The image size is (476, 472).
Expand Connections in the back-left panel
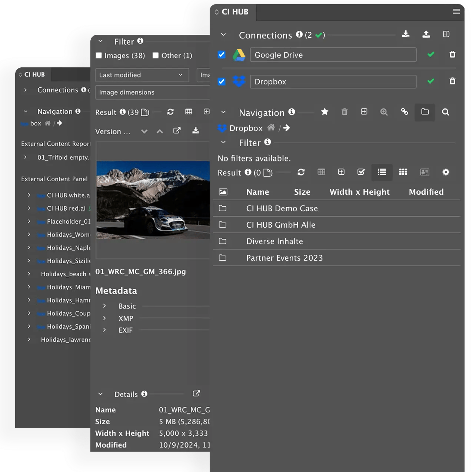click(x=25, y=90)
